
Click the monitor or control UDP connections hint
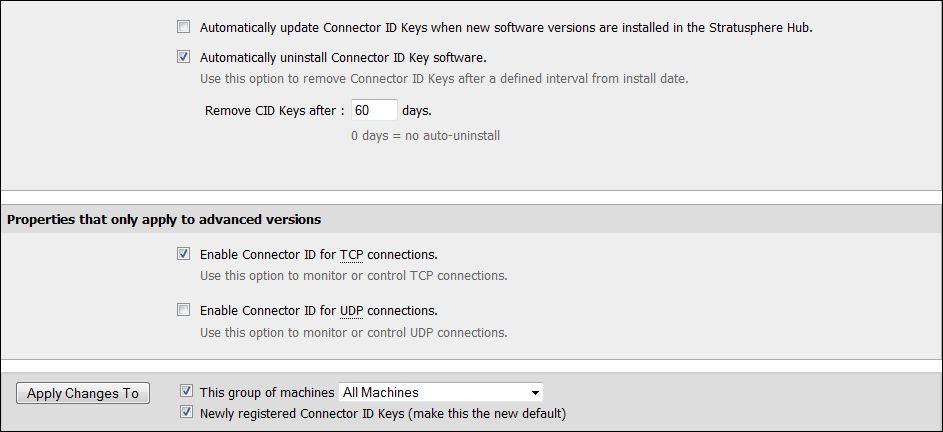pyautogui.click(x=353, y=332)
